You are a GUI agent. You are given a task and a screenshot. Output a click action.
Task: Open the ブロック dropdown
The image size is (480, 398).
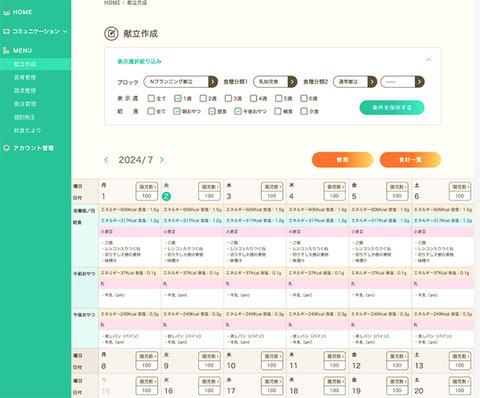pos(180,82)
